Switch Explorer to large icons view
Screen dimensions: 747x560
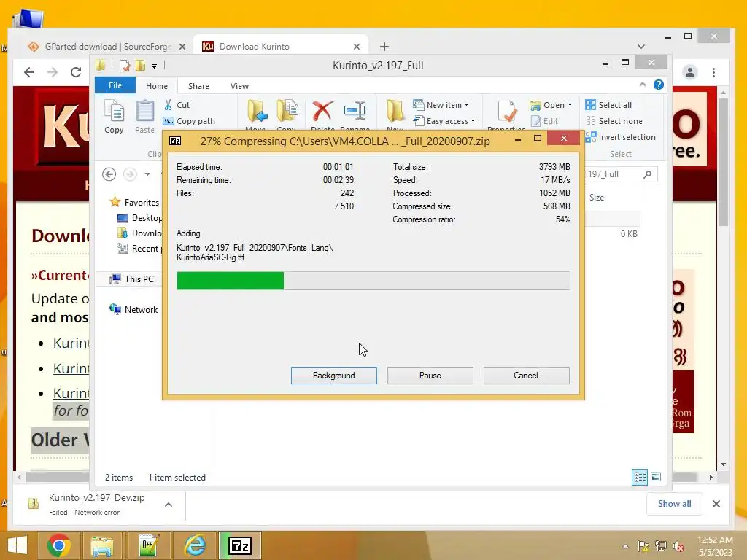click(656, 477)
